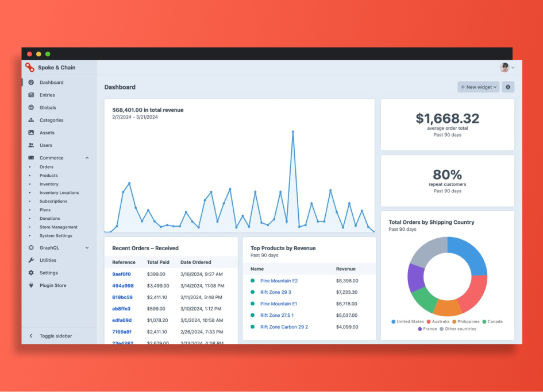Collapse the Commerce section in the sidebar
The height and width of the screenshot is (392, 543).
(87, 157)
